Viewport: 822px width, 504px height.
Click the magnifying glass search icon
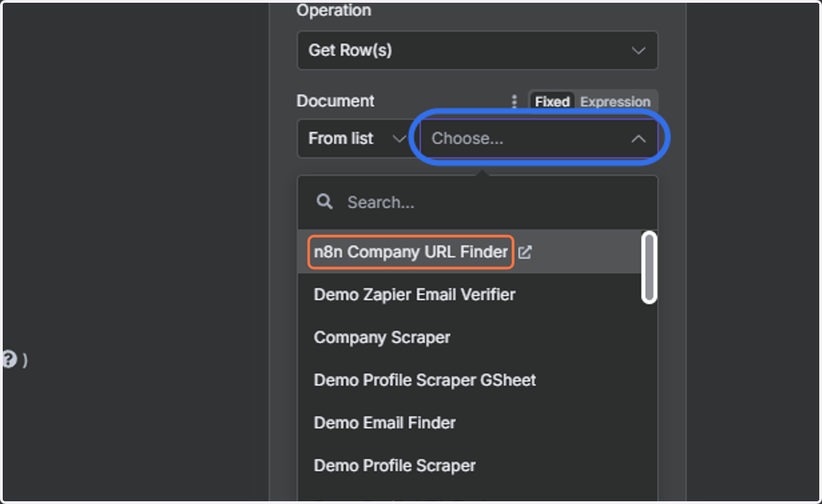pyautogui.click(x=325, y=201)
